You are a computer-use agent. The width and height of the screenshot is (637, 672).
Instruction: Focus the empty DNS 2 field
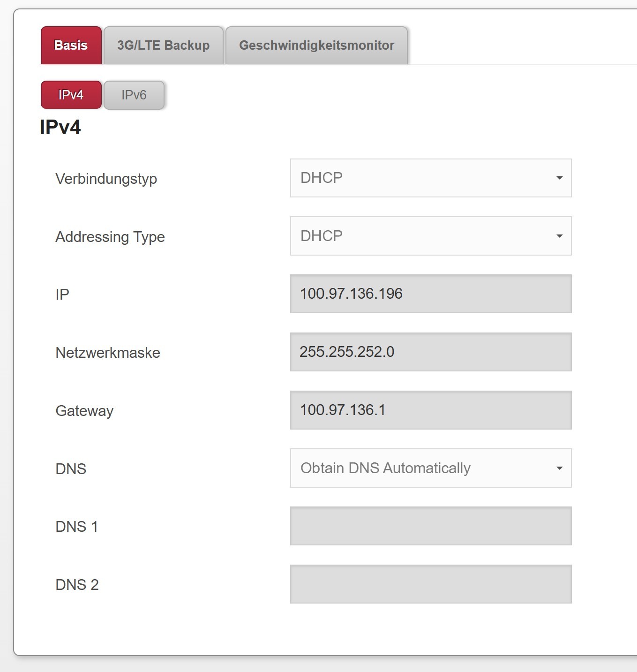(430, 584)
